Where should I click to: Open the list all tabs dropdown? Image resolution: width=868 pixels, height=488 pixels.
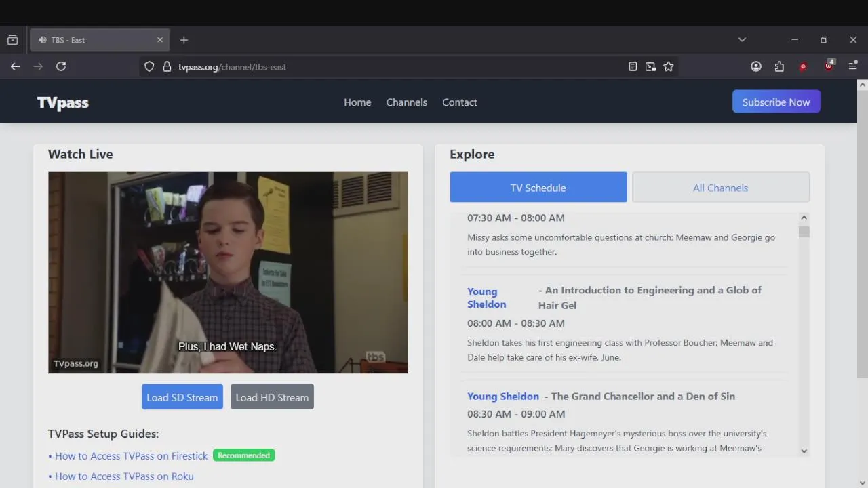click(742, 40)
